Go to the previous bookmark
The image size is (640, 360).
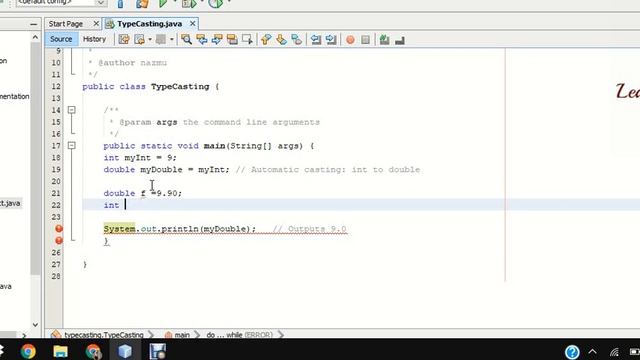266,39
